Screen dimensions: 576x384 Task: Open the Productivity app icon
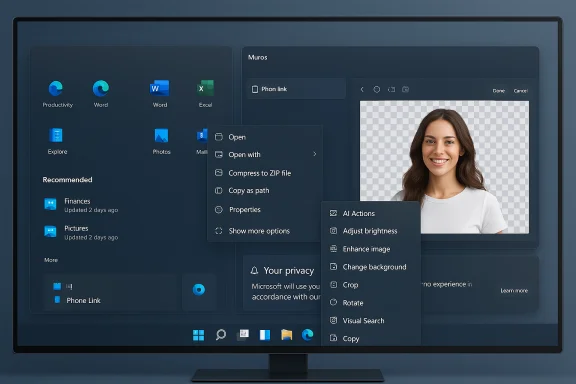point(56,89)
